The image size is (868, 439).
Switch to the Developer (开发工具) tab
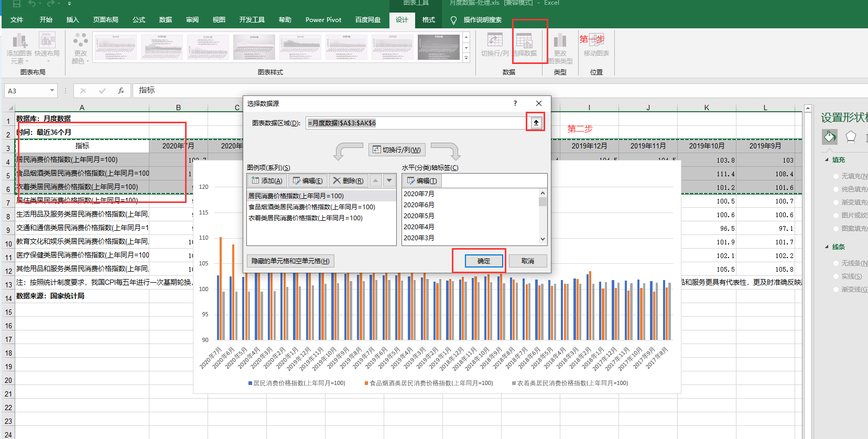[x=252, y=20]
